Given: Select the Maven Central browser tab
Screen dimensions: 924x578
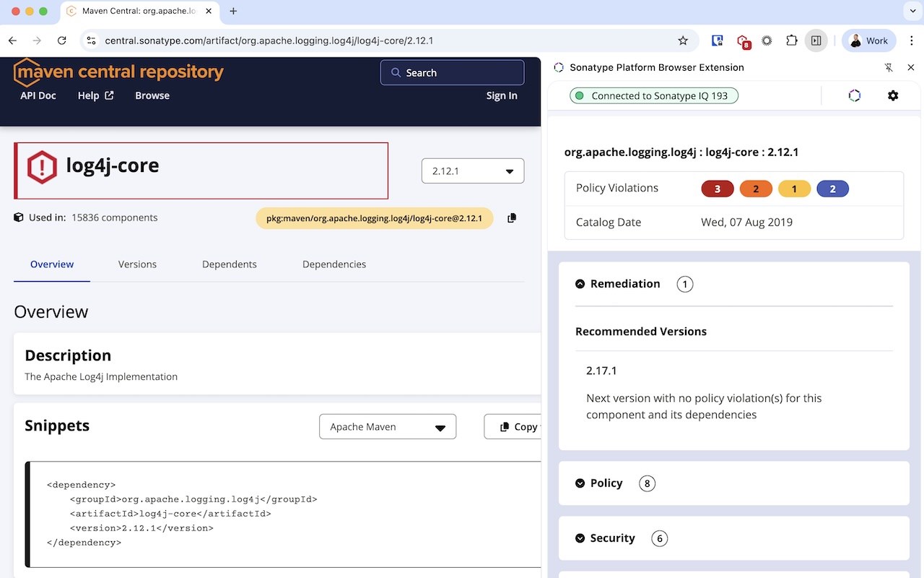Looking at the screenshot, I should 139,12.
